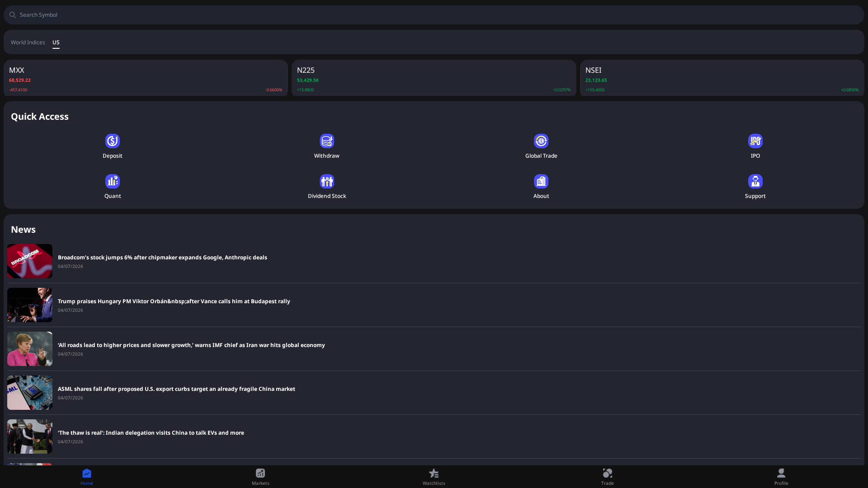The width and height of the screenshot is (868, 488).
Task: Open the Broadcom stock jumps 6% article
Action: click(162, 257)
